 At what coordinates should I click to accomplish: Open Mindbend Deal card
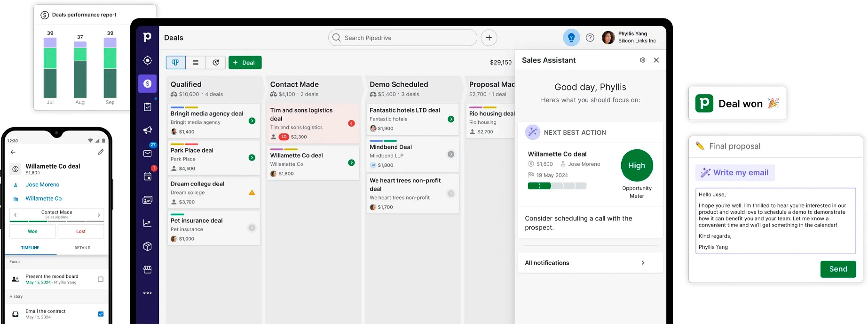(412, 154)
